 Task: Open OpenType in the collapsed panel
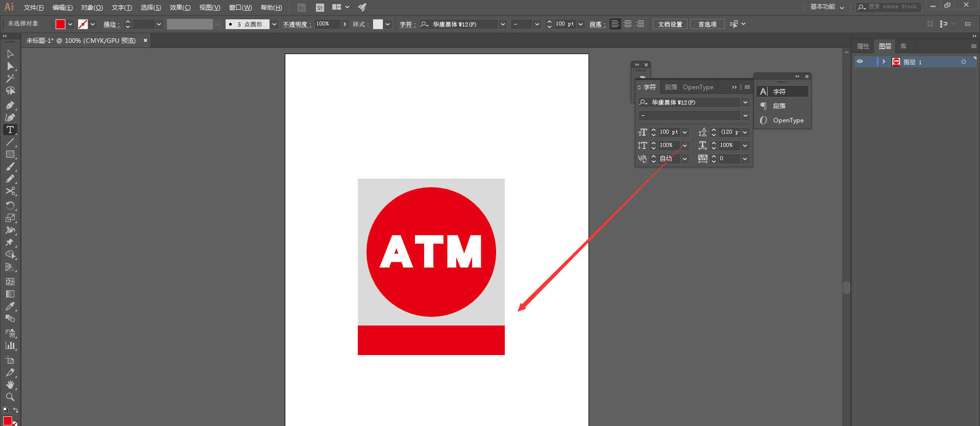point(782,120)
